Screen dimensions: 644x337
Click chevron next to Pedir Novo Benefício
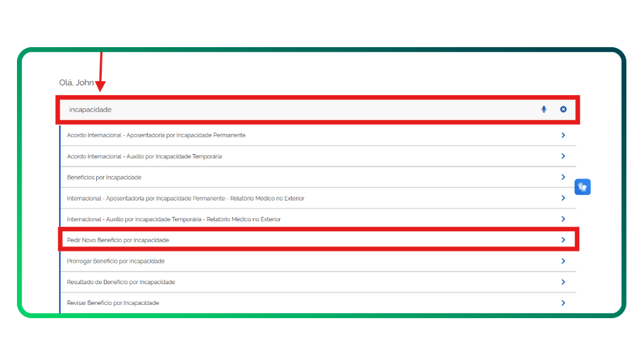point(563,240)
